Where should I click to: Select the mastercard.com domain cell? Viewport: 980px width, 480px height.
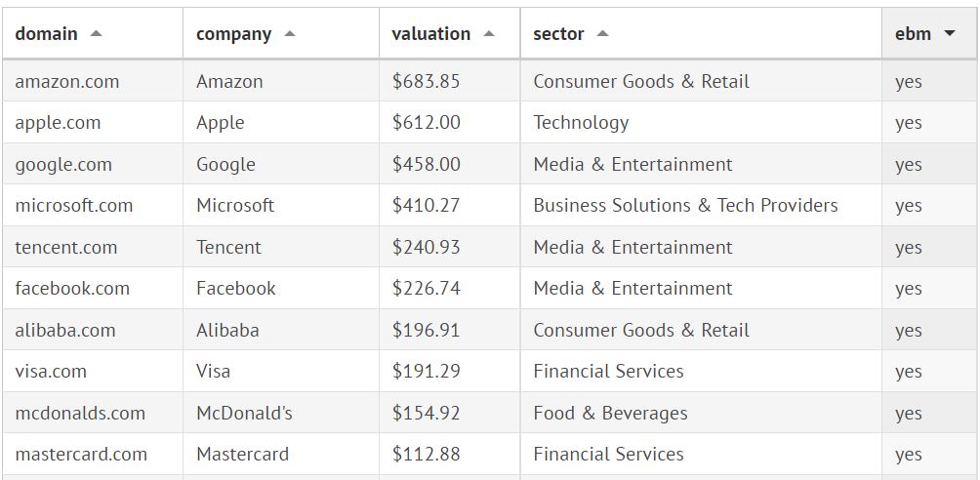tap(81, 455)
